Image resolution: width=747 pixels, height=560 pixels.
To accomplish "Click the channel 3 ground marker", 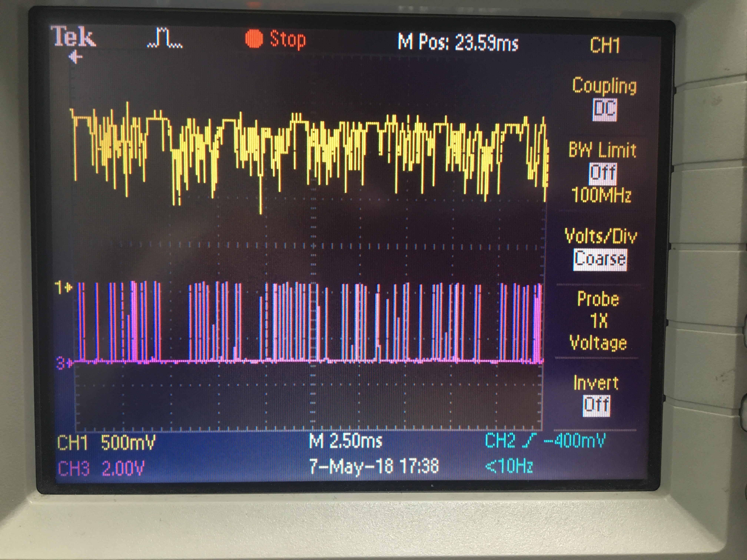I will (x=64, y=363).
